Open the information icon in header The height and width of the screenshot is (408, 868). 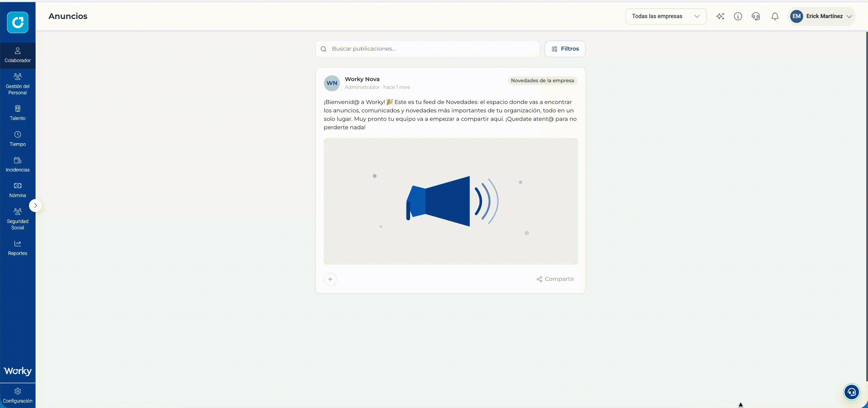tap(738, 16)
